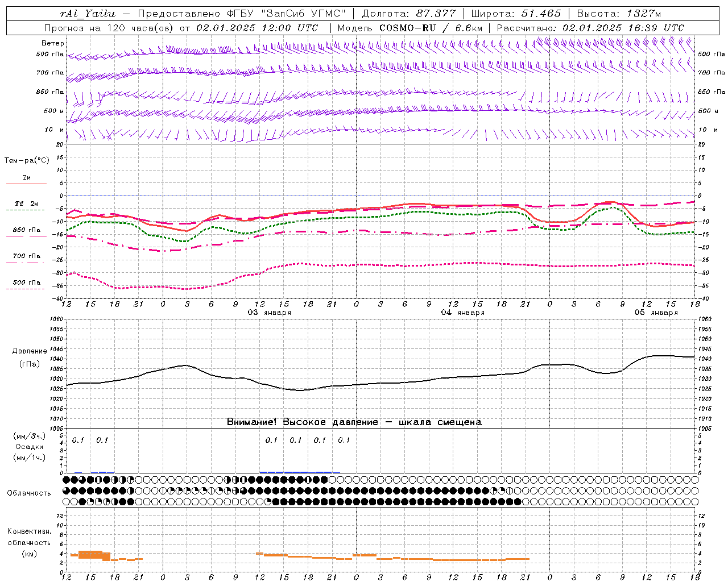Screen dimensions: 728x582
Task: Click the Внимание! Высокое давление warning text
Action: pos(354,422)
